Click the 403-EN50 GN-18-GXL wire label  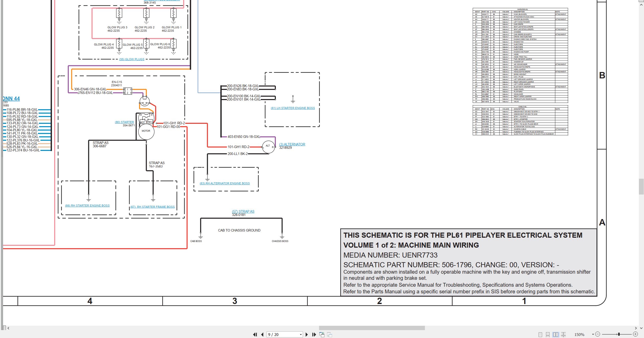pyautogui.click(x=244, y=137)
